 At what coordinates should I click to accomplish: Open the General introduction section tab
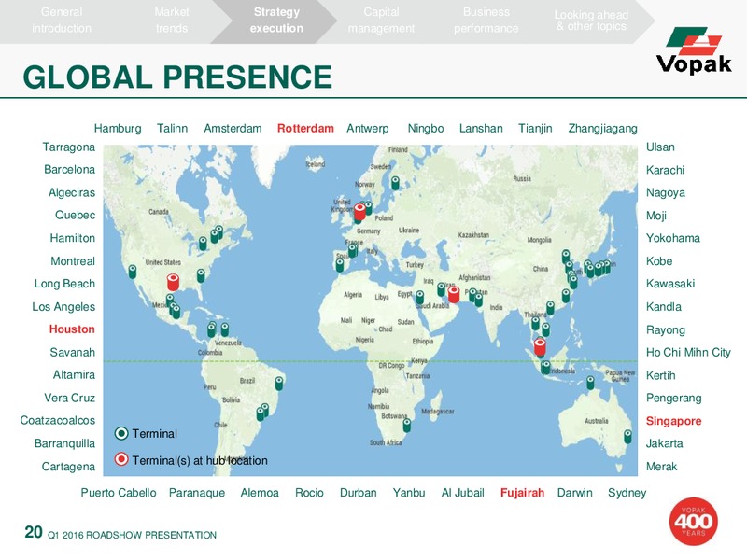tap(62, 20)
